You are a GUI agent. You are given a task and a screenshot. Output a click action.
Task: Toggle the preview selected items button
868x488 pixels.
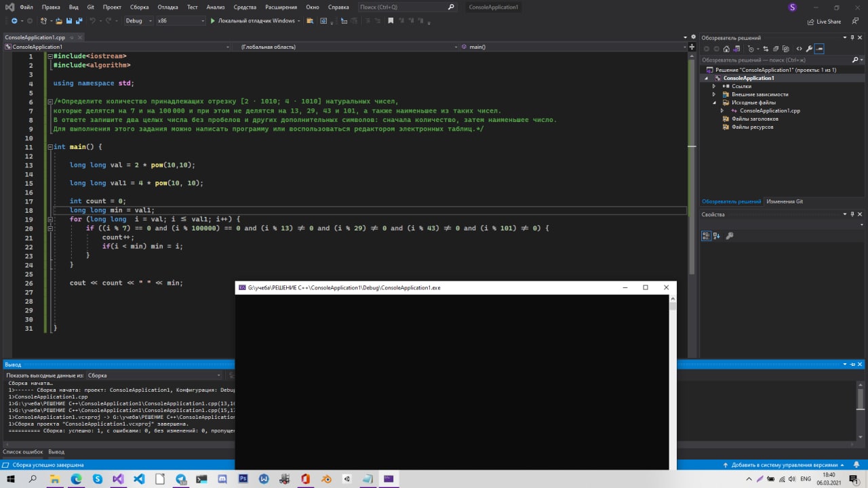[x=819, y=49]
